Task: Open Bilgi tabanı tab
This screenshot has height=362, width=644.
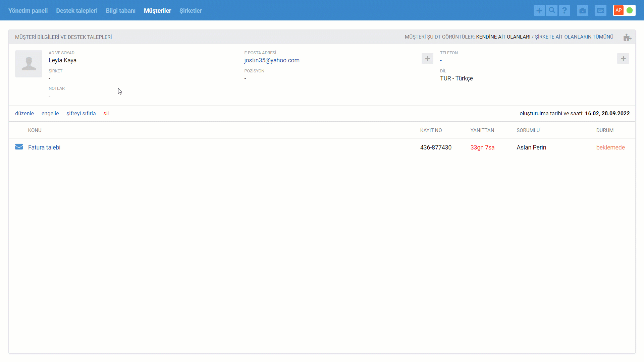Action: [121, 11]
